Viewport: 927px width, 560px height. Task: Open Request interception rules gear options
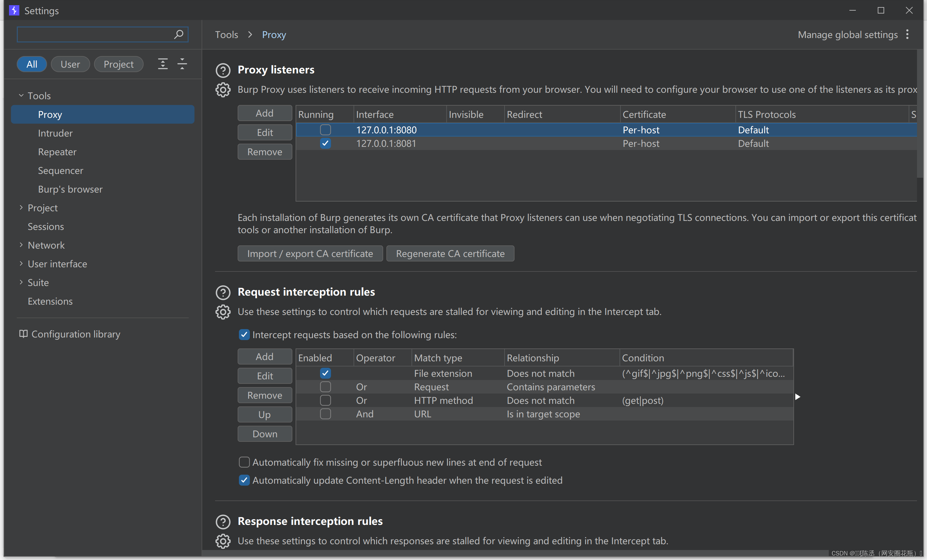(x=223, y=312)
